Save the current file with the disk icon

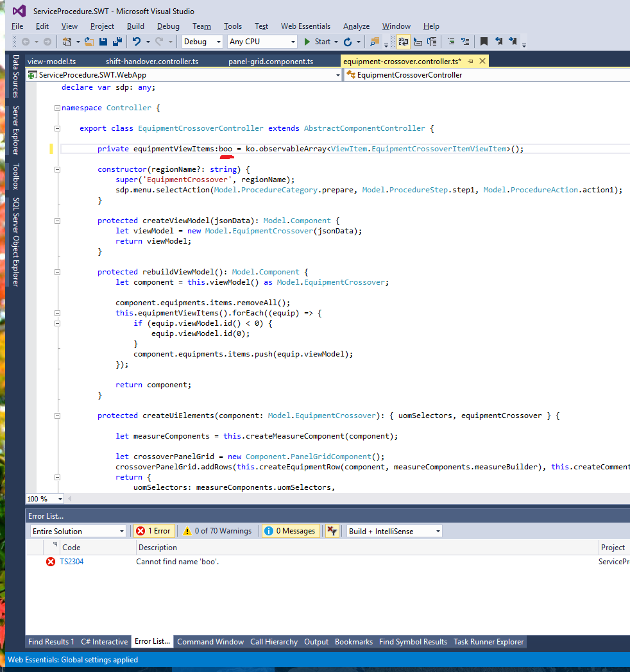(x=103, y=42)
